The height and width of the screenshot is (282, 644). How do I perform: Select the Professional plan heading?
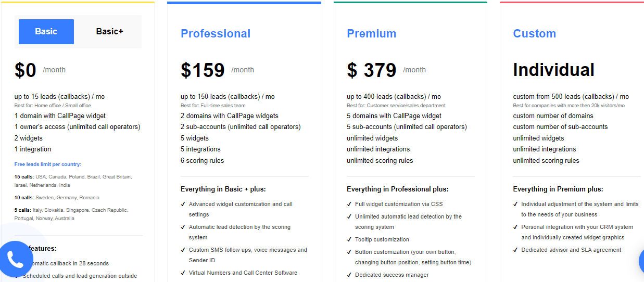pos(216,34)
